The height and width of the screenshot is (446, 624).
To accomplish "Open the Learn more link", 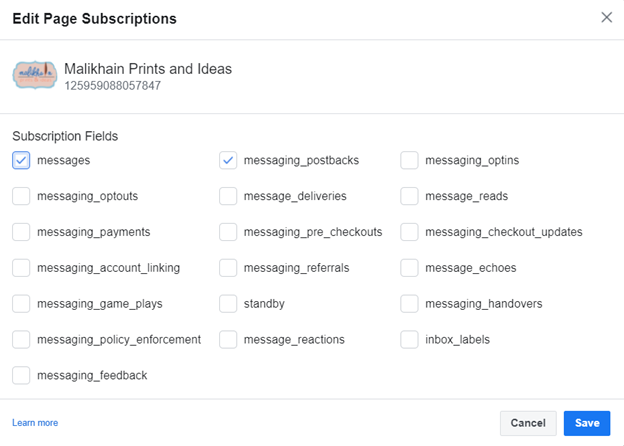I will pyautogui.click(x=35, y=423).
